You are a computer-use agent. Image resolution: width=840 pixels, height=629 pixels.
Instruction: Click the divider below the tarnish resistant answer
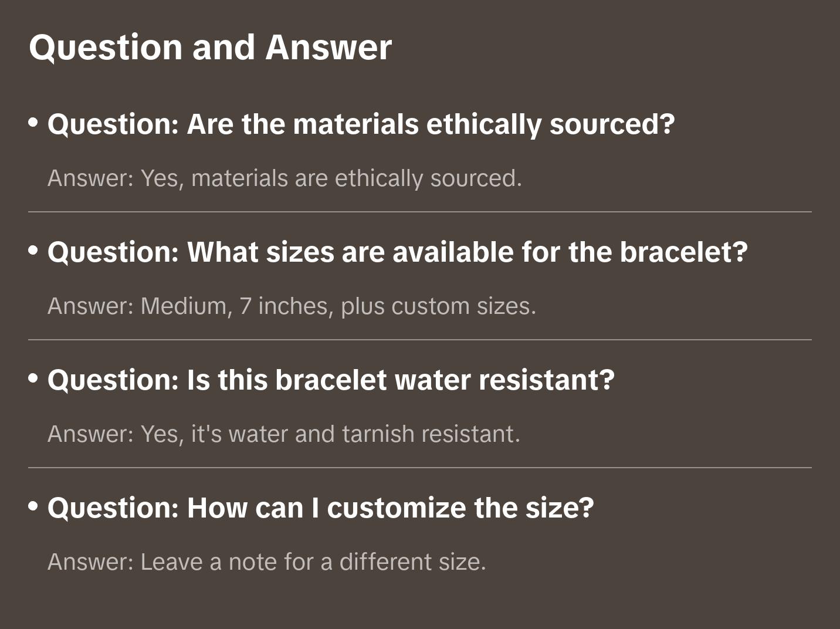[420, 468]
